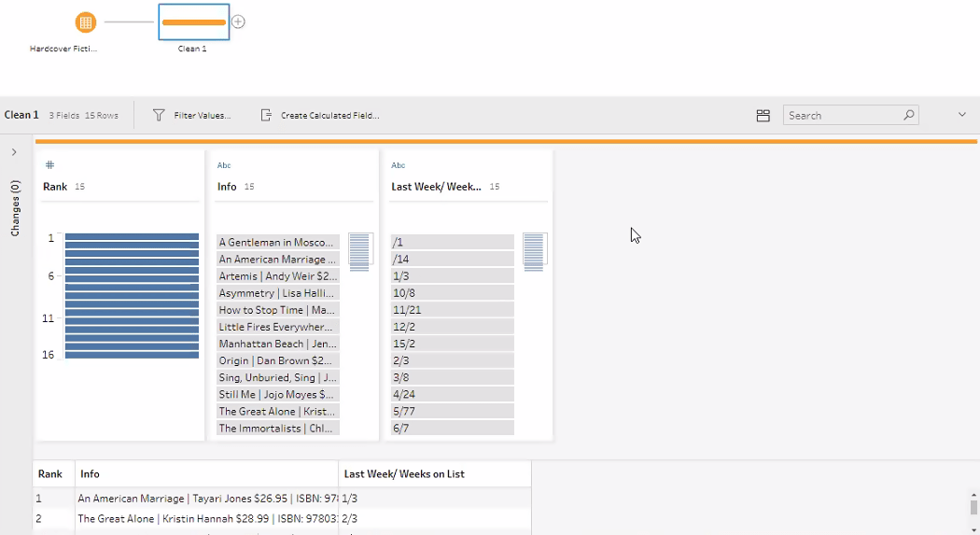
Task: Select value 1/3 in profile card
Action: click(x=453, y=275)
